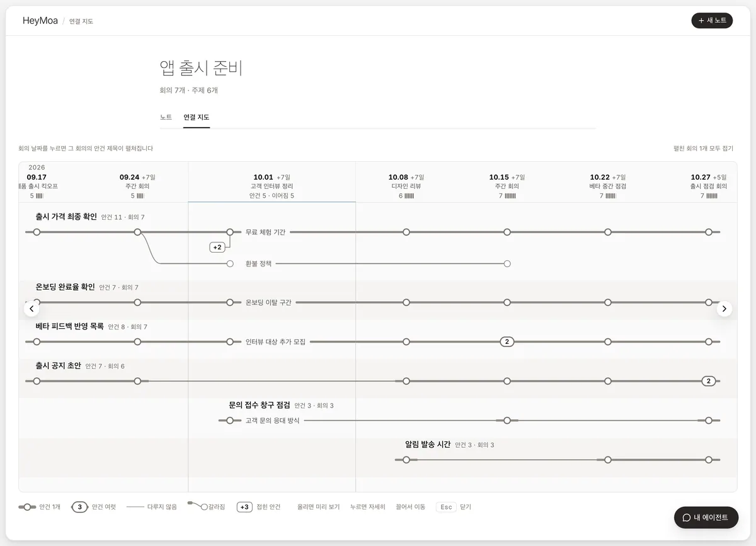Click the 고객 문의 응대 방식 label
The height and width of the screenshot is (546, 756).
[x=272, y=420]
